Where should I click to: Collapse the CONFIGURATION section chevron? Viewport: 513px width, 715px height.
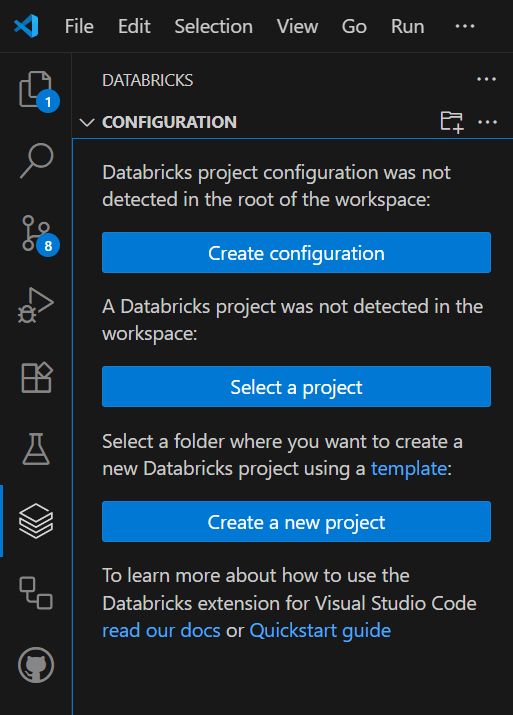pos(87,122)
